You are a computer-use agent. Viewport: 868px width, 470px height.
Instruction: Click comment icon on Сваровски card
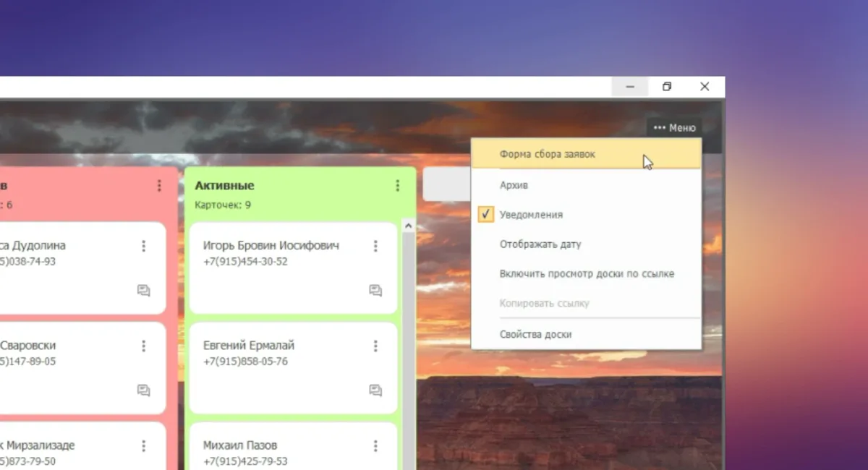144,390
